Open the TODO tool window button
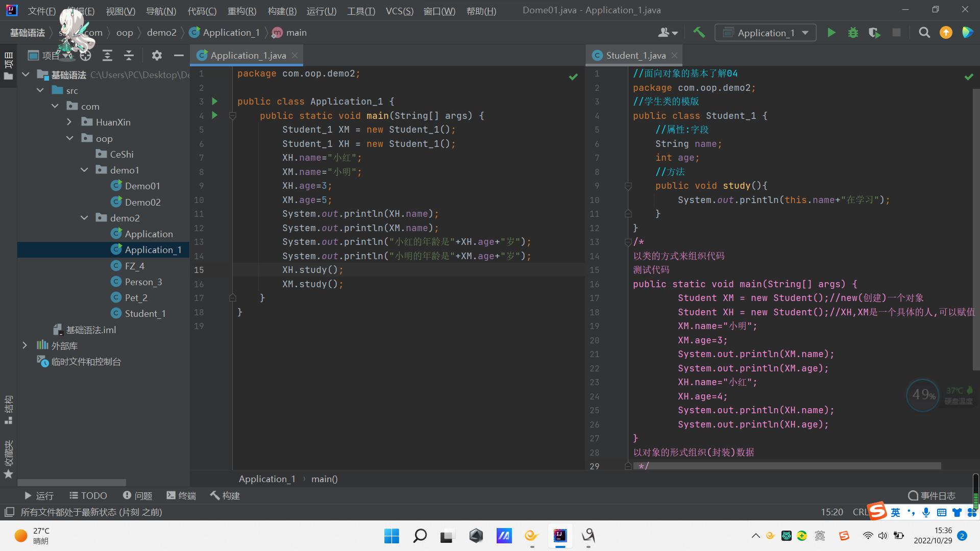The height and width of the screenshot is (551, 980). [88, 495]
